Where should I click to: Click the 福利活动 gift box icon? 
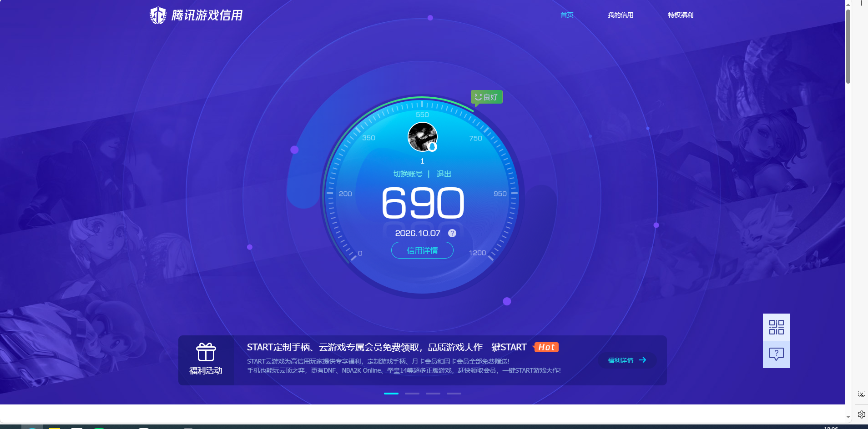(206, 352)
